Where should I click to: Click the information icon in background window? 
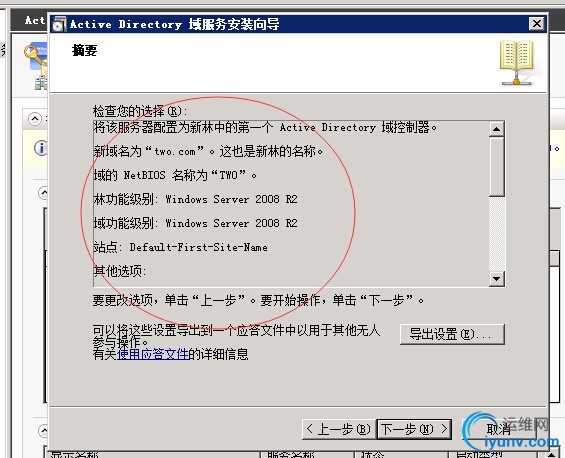pyautogui.click(x=41, y=148)
